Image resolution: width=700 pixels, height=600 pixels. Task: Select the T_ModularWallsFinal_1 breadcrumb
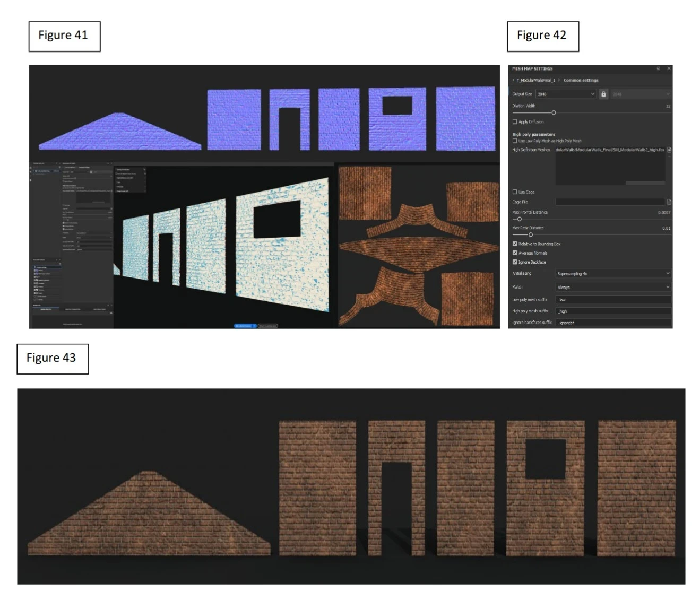pyautogui.click(x=536, y=80)
